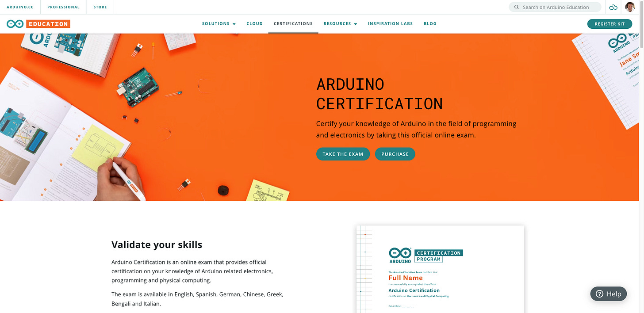Switch to Professional top tab
The image size is (644, 313).
pyautogui.click(x=64, y=7)
